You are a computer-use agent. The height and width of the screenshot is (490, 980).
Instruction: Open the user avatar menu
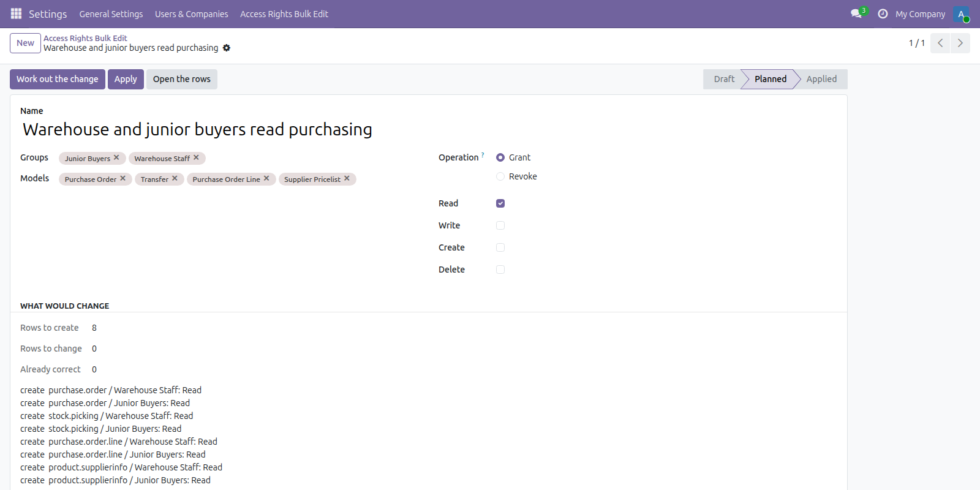tap(961, 13)
